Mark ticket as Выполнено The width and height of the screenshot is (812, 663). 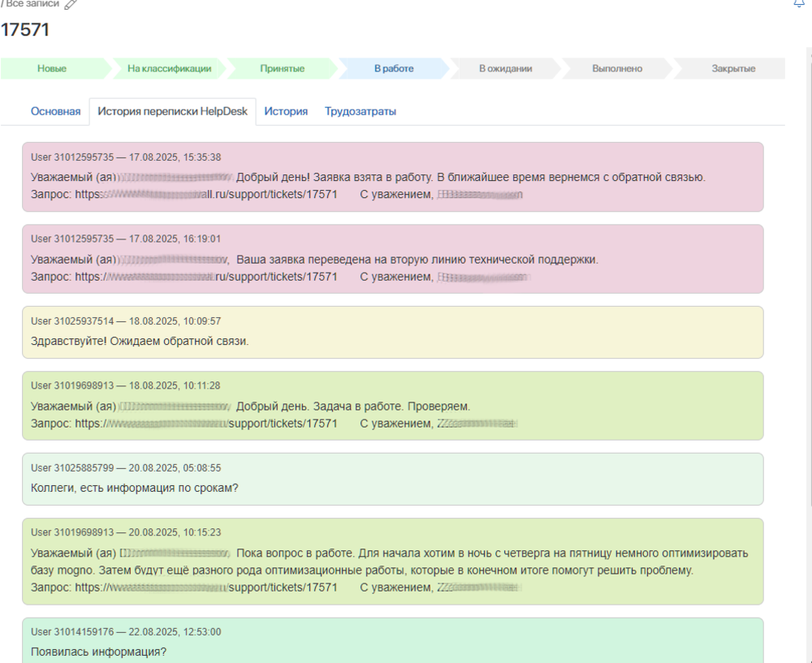pos(617,69)
